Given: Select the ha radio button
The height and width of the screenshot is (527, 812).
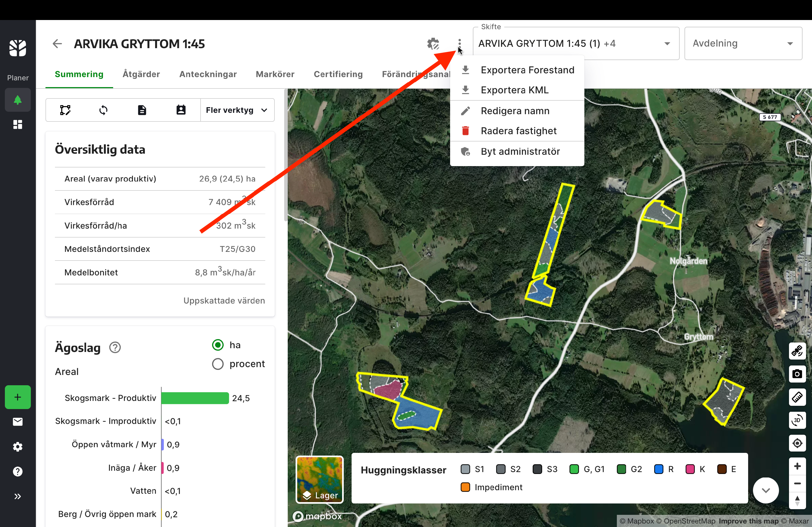Looking at the screenshot, I should click(x=218, y=345).
